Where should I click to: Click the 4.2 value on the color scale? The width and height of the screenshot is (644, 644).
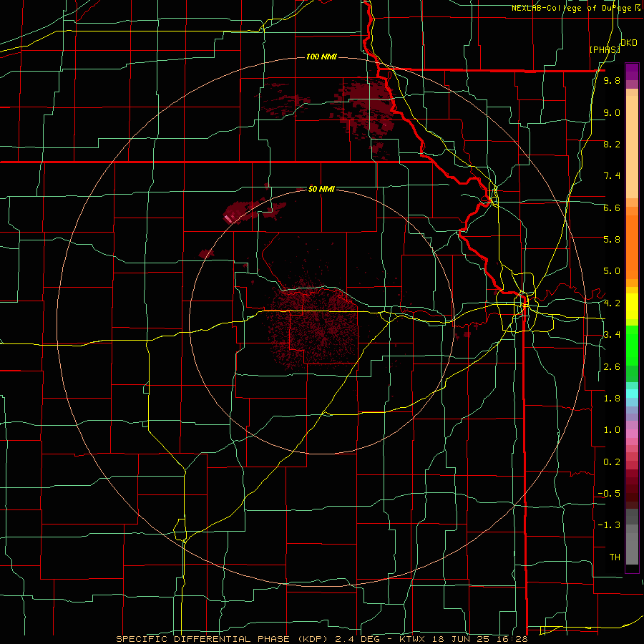(x=612, y=303)
